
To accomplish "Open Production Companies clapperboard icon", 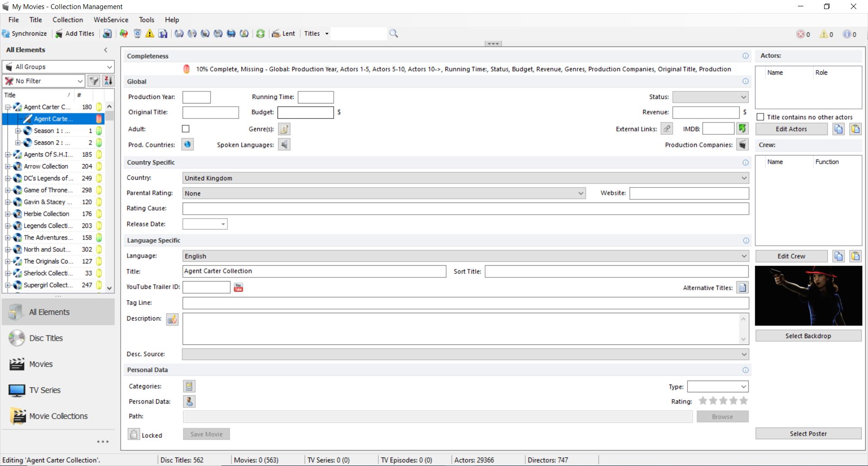I will 742,145.
